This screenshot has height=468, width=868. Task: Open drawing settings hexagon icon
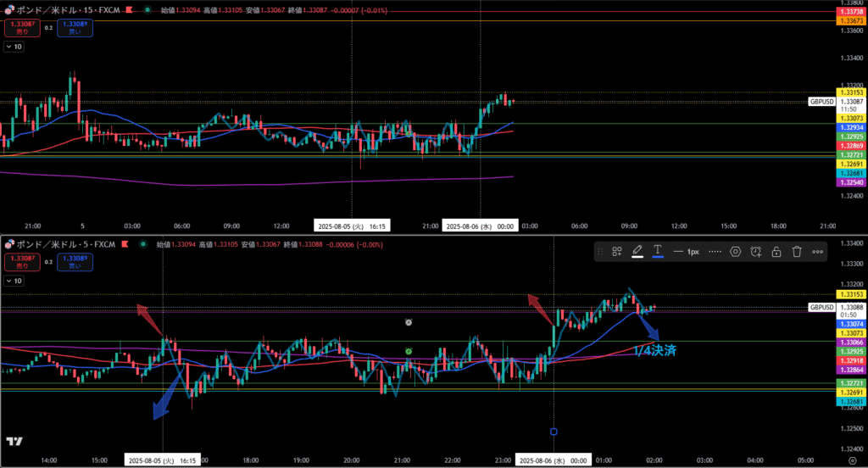(x=735, y=252)
